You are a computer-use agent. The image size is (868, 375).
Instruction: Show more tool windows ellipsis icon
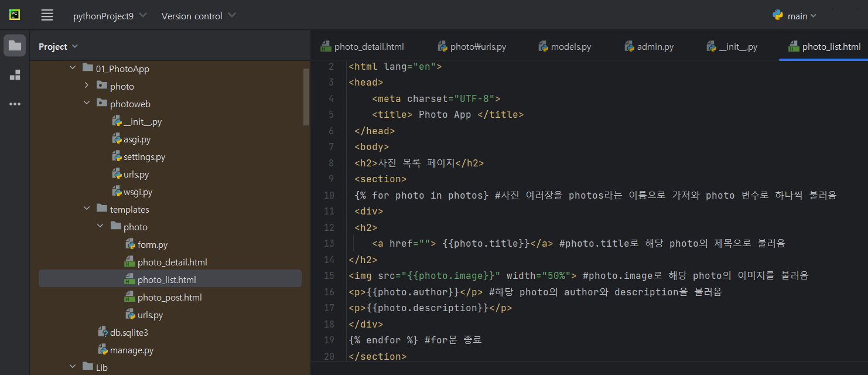[15, 104]
